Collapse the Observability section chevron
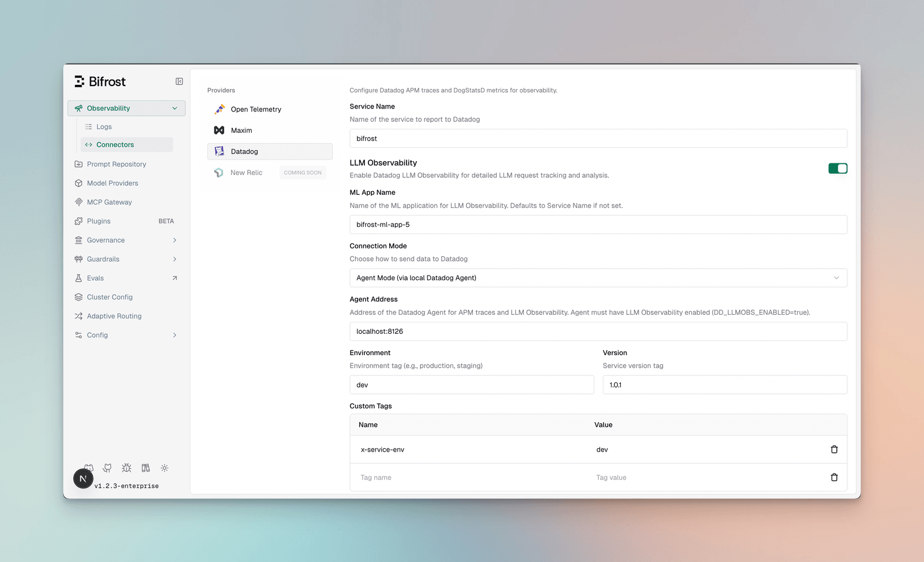924x562 pixels. (174, 108)
